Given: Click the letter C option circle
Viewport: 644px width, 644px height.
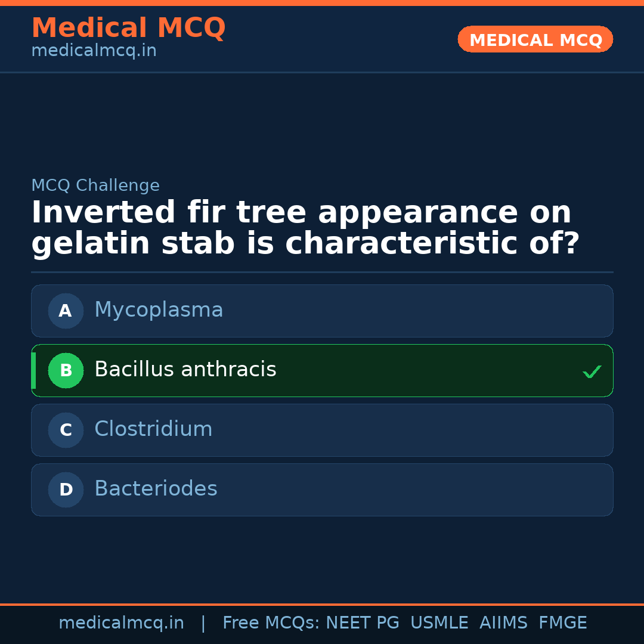Looking at the screenshot, I should pyautogui.click(x=66, y=430).
